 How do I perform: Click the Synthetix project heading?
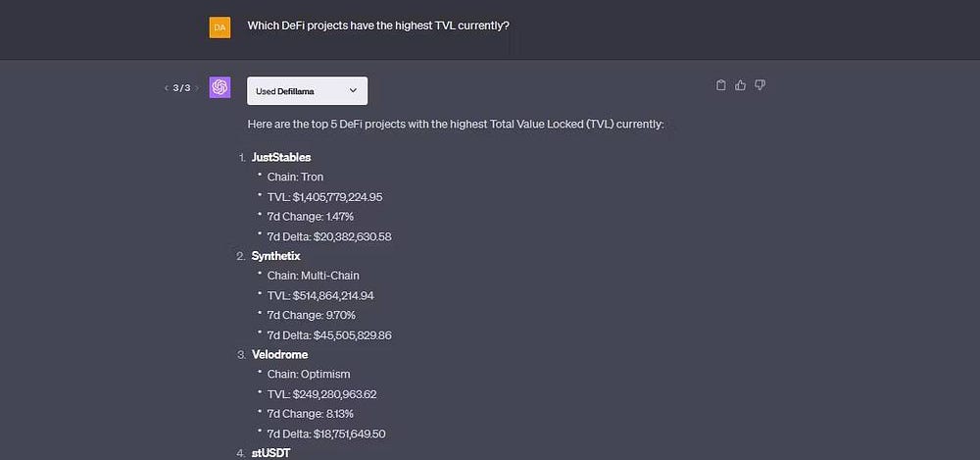click(275, 256)
